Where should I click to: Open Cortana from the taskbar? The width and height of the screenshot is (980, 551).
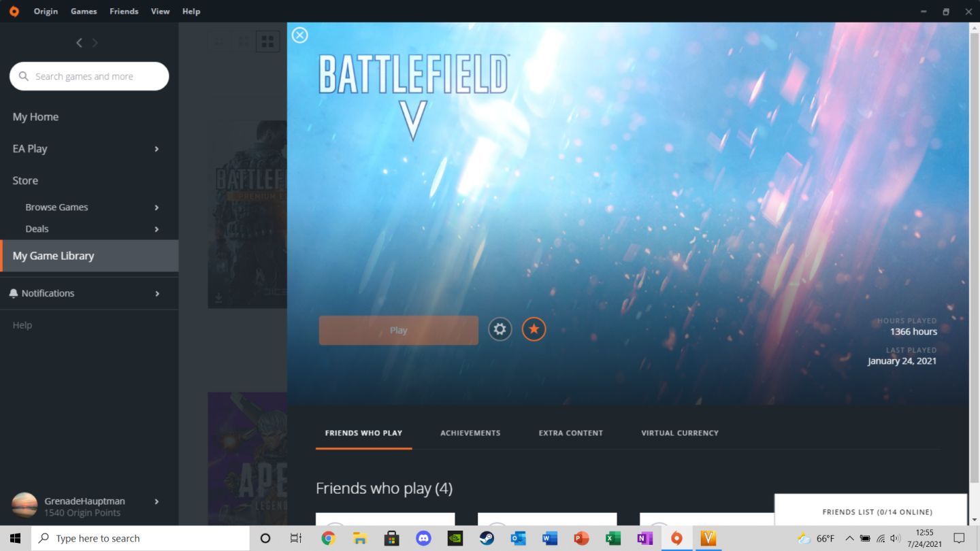[x=265, y=538]
